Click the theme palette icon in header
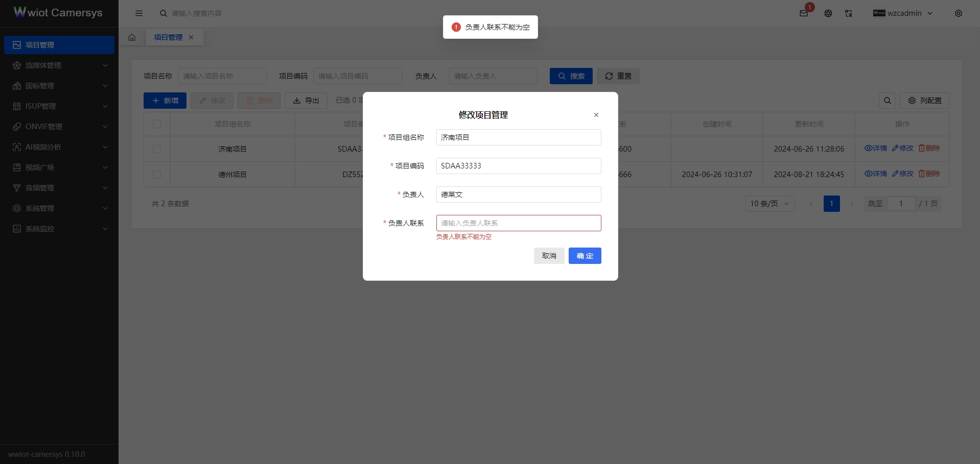980x464 pixels. click(x=828, y=13)
